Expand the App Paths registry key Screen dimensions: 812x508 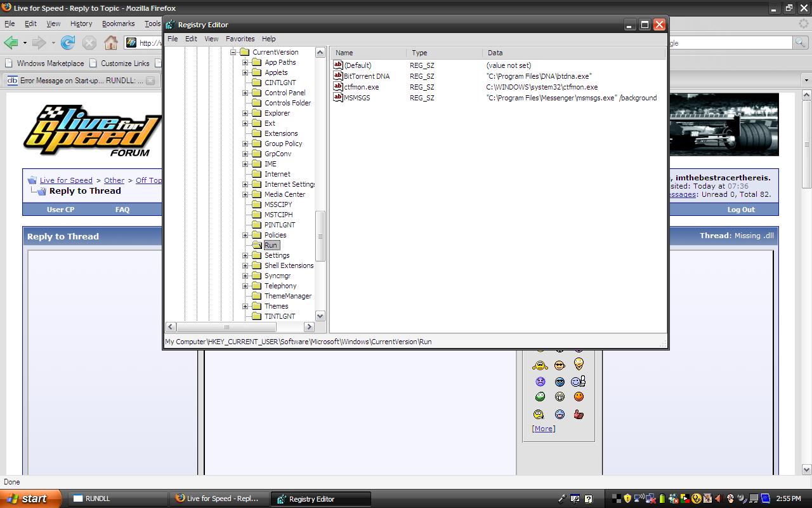(x=245, y=62)
